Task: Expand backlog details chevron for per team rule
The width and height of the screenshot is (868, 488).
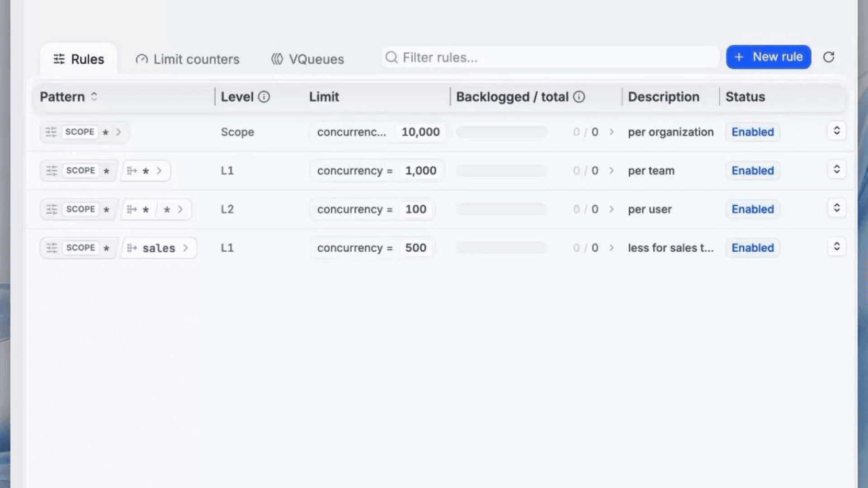Action: click(611, 170)
